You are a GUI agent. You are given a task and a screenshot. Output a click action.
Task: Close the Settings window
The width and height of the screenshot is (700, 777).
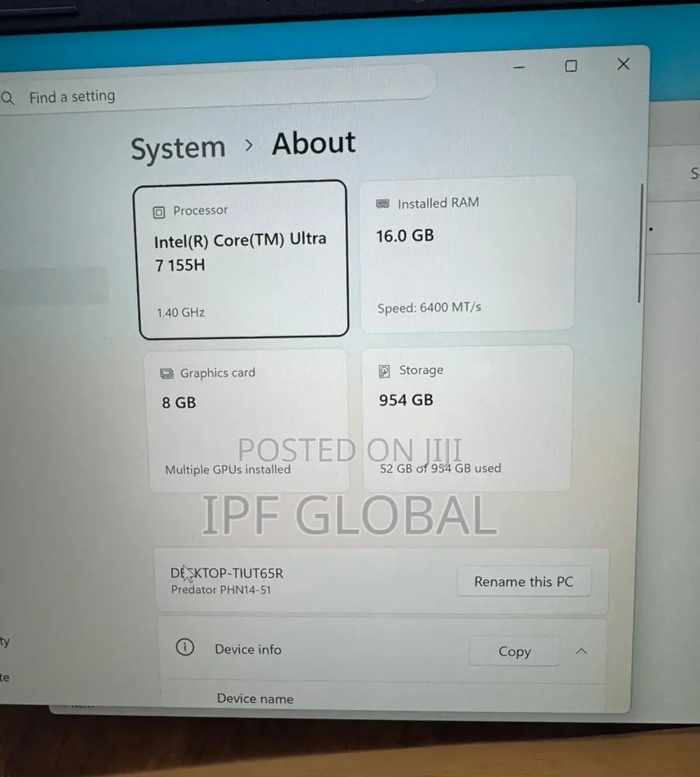click(623, 64)
